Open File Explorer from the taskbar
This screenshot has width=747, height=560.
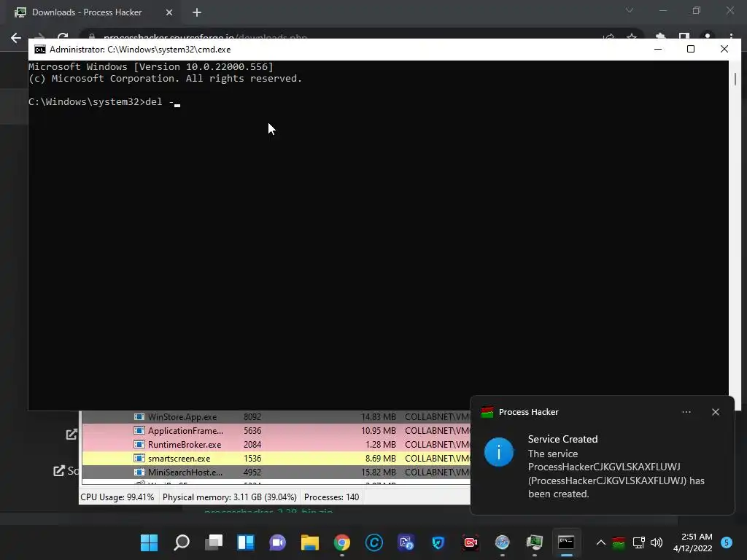click(x=309, y=542)
